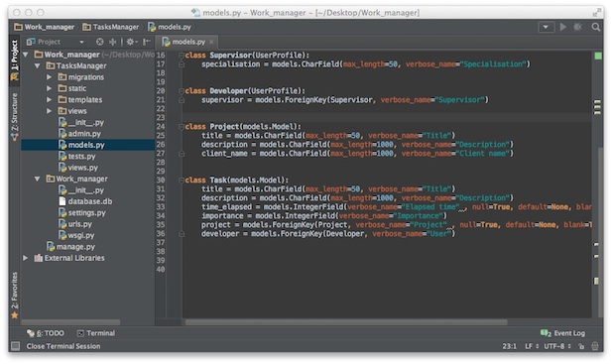Collapse the Work_manager root project node
612x364 pixels.
[26, 55]
